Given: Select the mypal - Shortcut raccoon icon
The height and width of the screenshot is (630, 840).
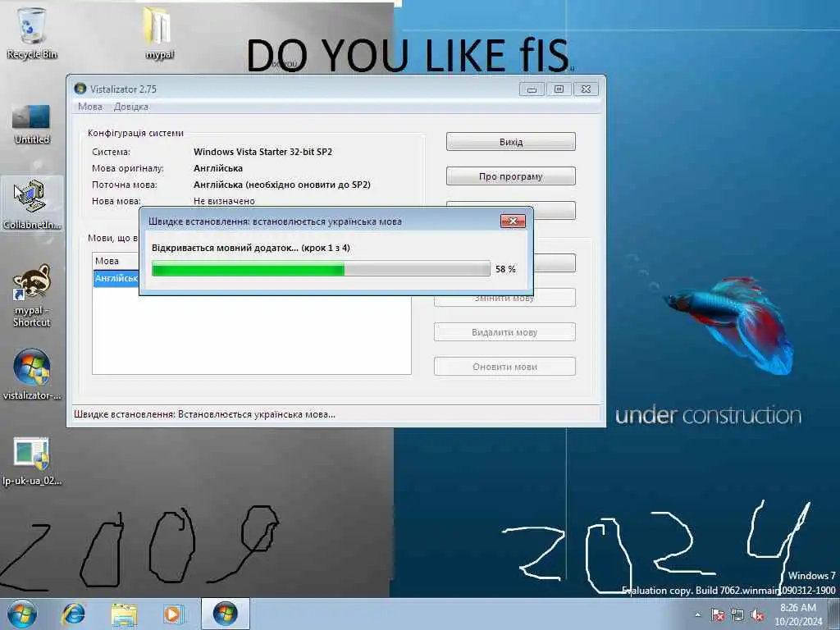Looking at the screenshot, I should (x=32, y=295).
